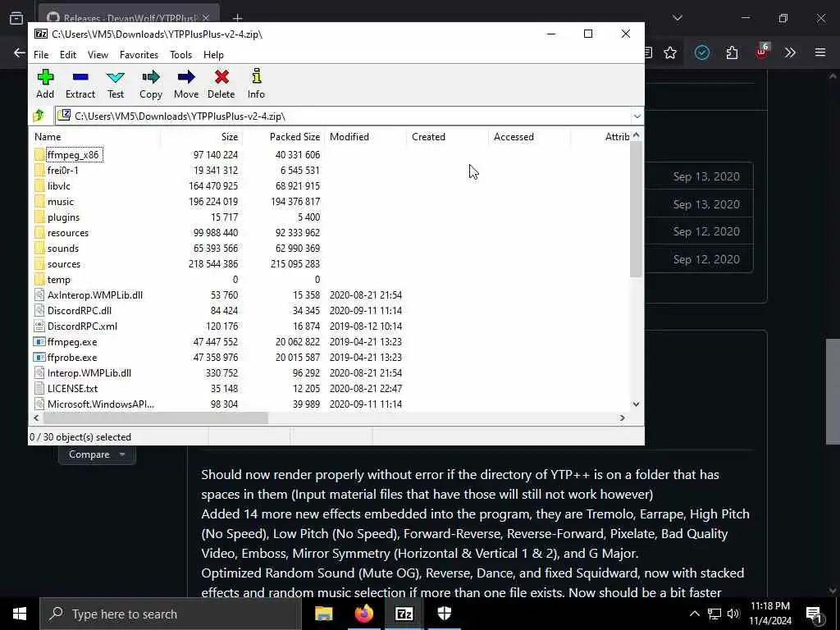This screenshot has height=630, width=840.
Task: Click horizontal scroll right arrow
Action: tap(623, 418)
